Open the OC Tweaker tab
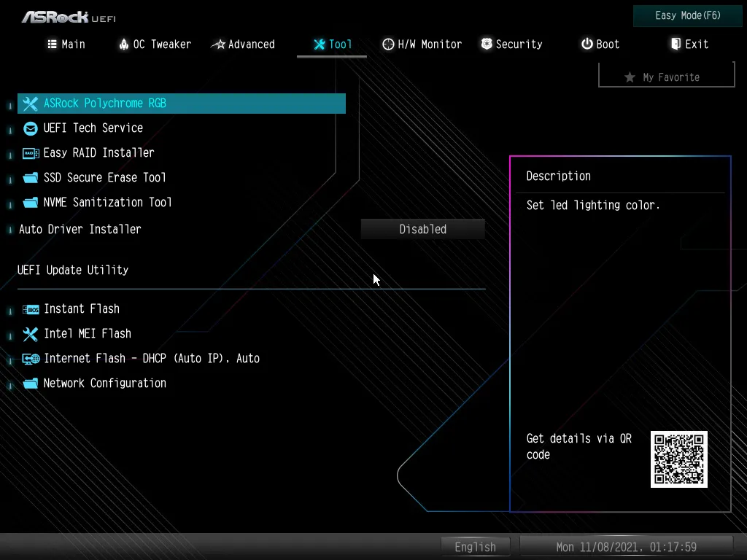 155,44
